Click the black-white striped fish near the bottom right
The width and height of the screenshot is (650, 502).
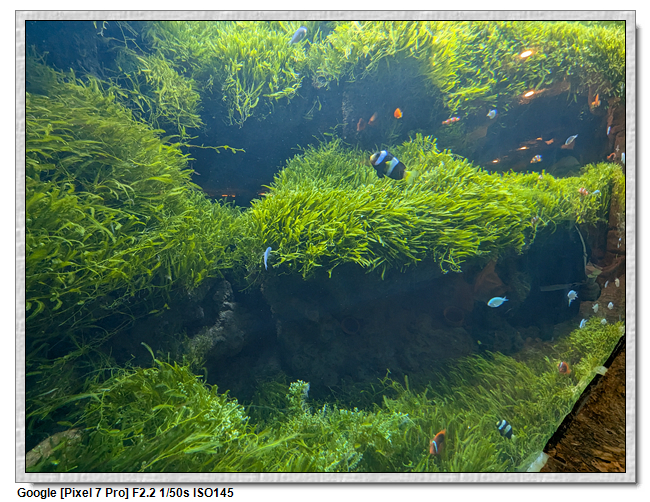[505, 428]
